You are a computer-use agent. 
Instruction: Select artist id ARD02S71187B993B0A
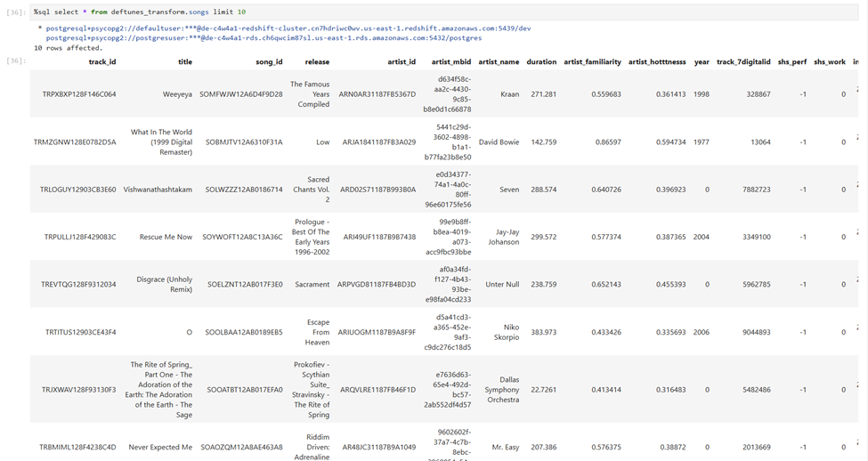point(378,190)
